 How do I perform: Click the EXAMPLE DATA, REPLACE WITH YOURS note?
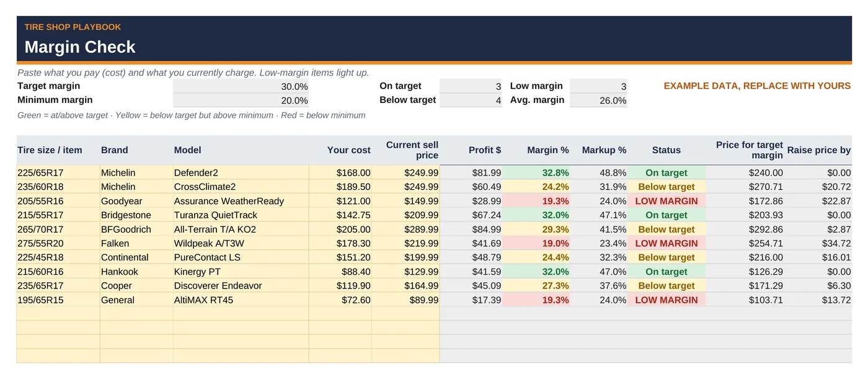point(757,86)
